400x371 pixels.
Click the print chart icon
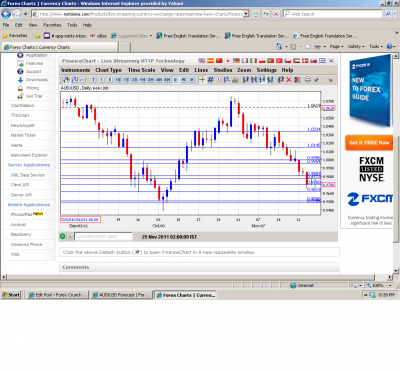(x=308, y=80)
